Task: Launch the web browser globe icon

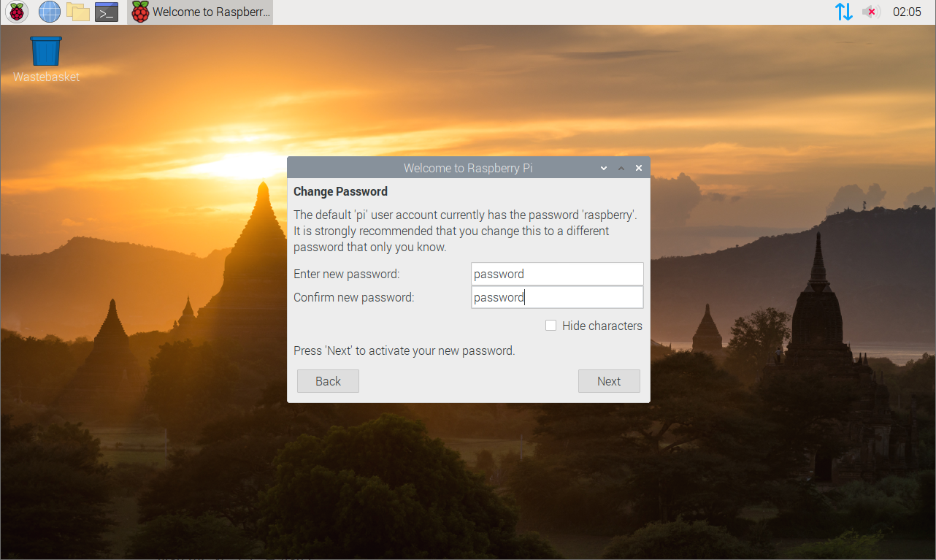Action: pos(50,12)
